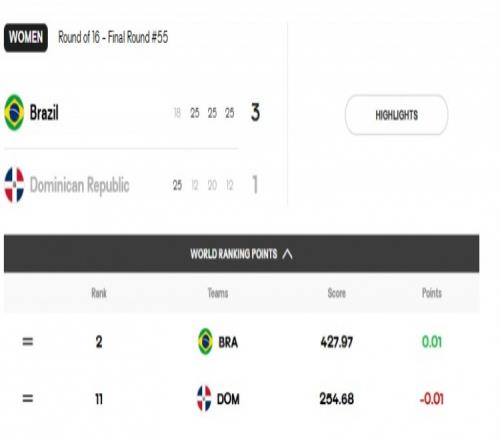Click the Points column header
Image resolution: width=500 pixels, height=440 pixels.
click(432, 293)
